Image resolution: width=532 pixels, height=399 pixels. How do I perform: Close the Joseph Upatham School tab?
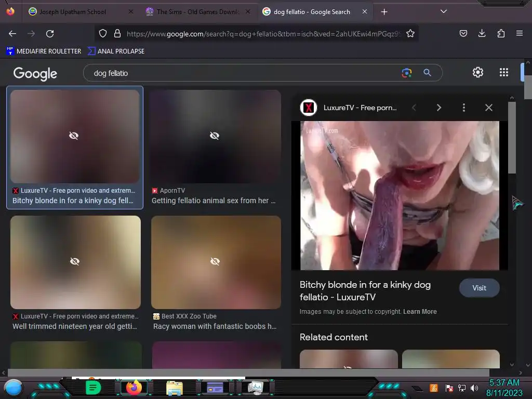(x=131, y=11)
